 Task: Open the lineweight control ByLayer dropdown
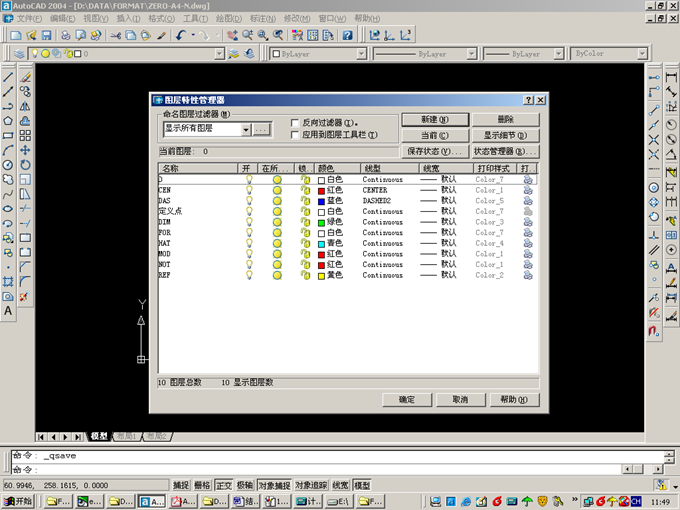click(559, 54)
